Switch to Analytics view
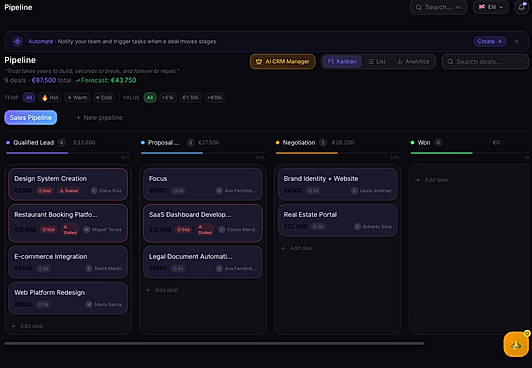The width and height of the screenshot is (532, 368). 413,61
